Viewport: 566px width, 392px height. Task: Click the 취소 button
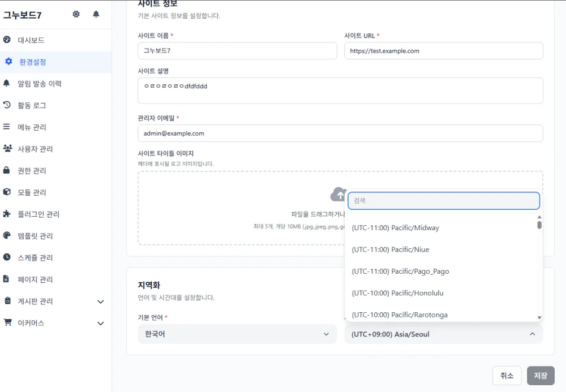507,376
